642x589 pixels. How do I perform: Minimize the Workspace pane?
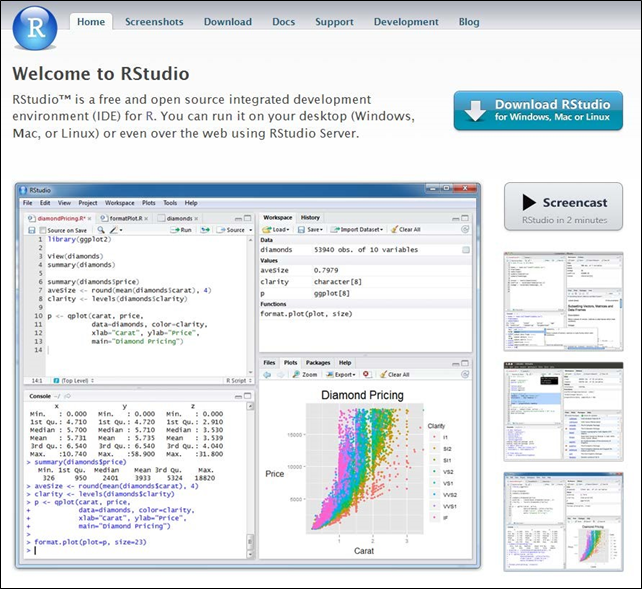pyautogui.click(x=456, y=219)
